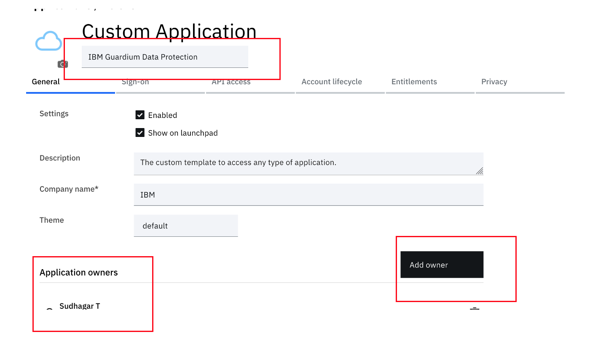590x364 pixels.
Task: Toggle the Show on launchpad checkbox
Action: point(140,133)
